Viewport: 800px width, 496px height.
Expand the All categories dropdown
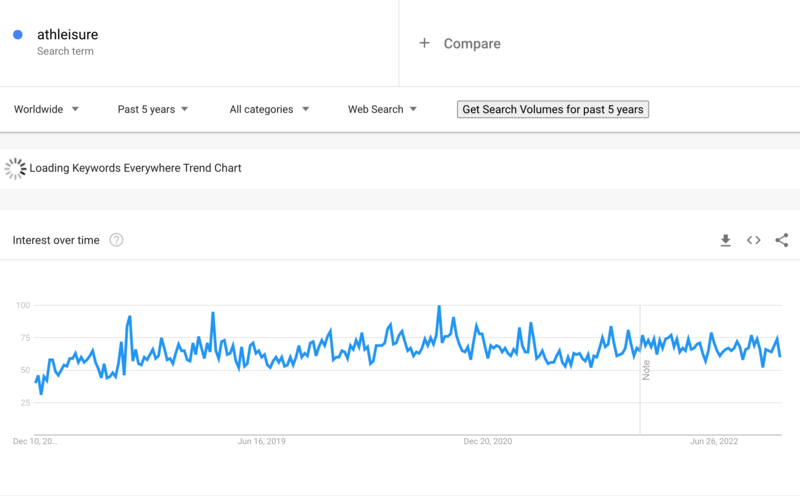pos(269,109)
